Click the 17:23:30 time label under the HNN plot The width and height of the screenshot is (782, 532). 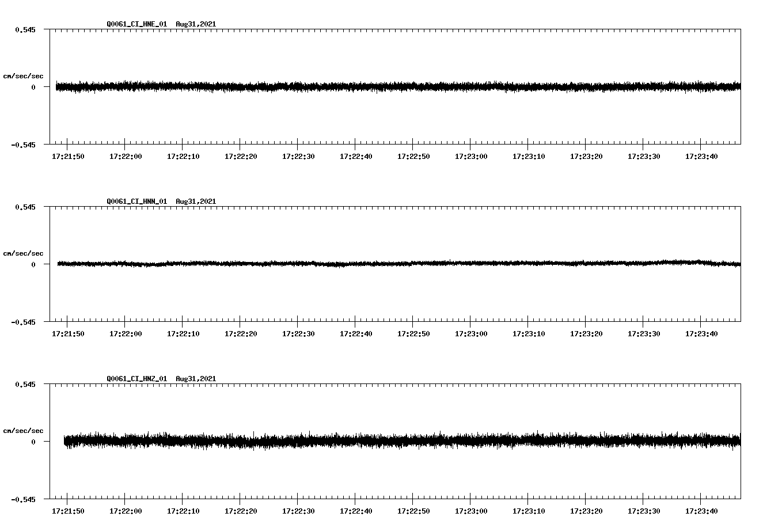[x=644, y=334]
